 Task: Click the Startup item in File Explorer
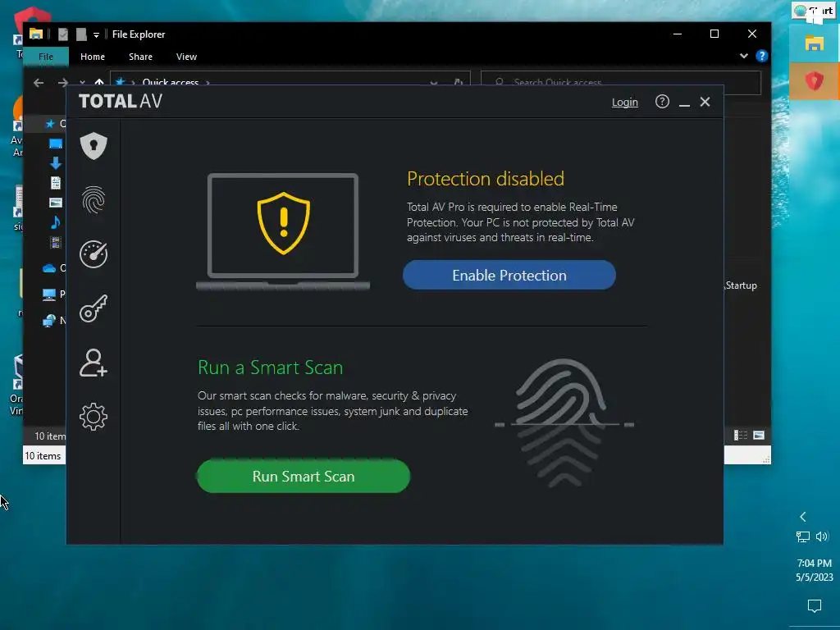coord(741,285)
